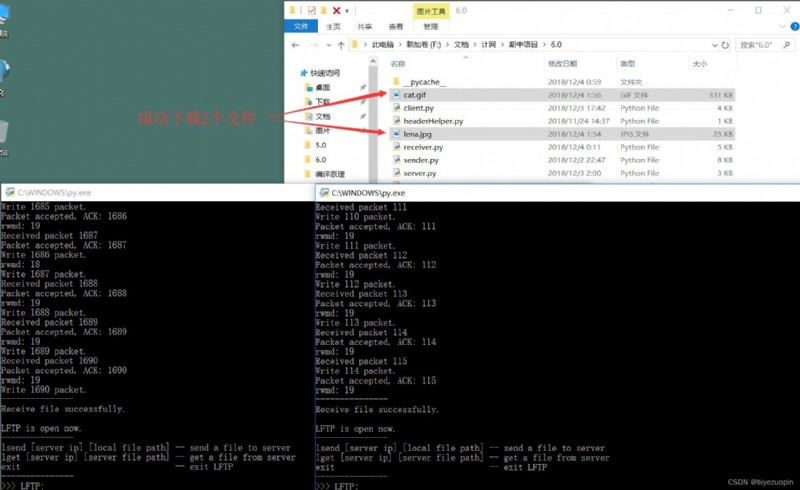The width and height of the screenshot is (800, 490).
Task: Expand the chevron after 期中项目 in breadcrumb
Action: pyautogui.click(x=544, y=45)
